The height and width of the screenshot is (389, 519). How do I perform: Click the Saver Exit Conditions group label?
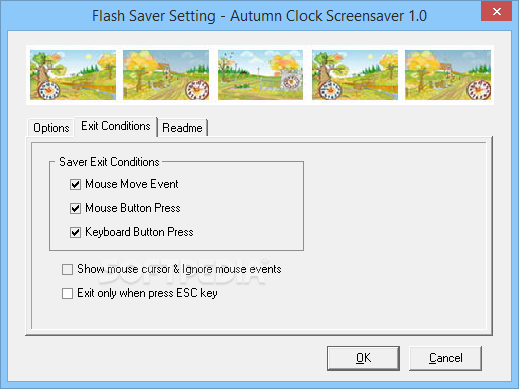point(109,162)
